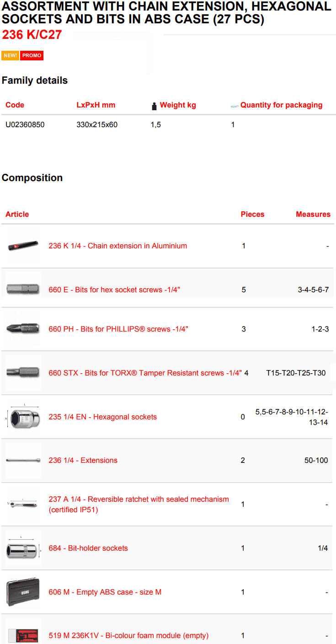Click the chain extension product thumbnail

(23, 246)
